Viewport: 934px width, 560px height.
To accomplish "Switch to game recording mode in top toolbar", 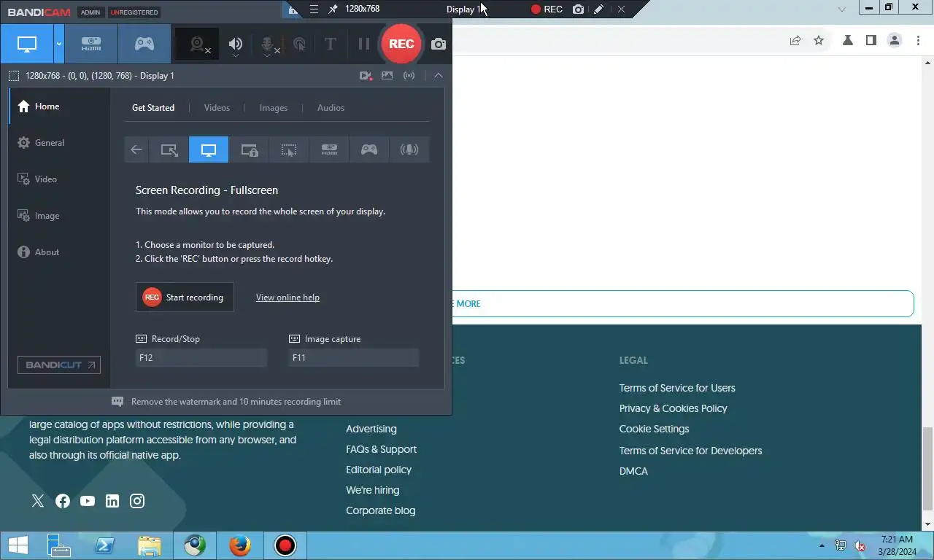I will click(x=144, y=44).
